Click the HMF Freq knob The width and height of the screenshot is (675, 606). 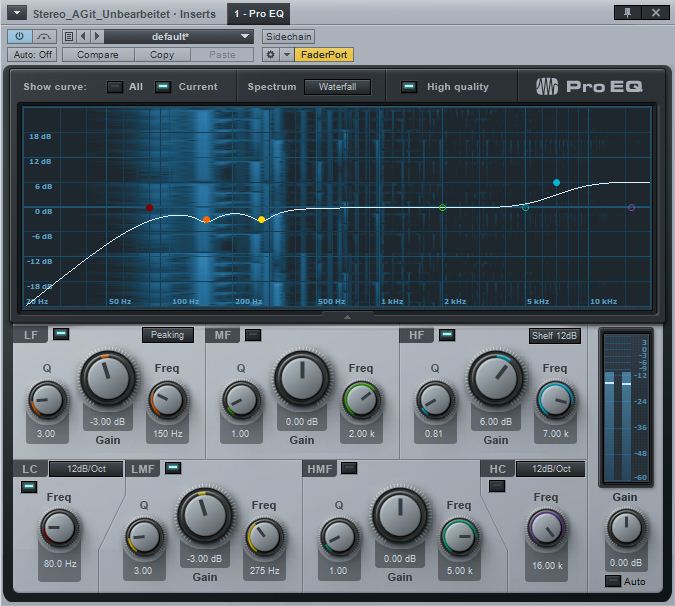[x=459, y=537]
